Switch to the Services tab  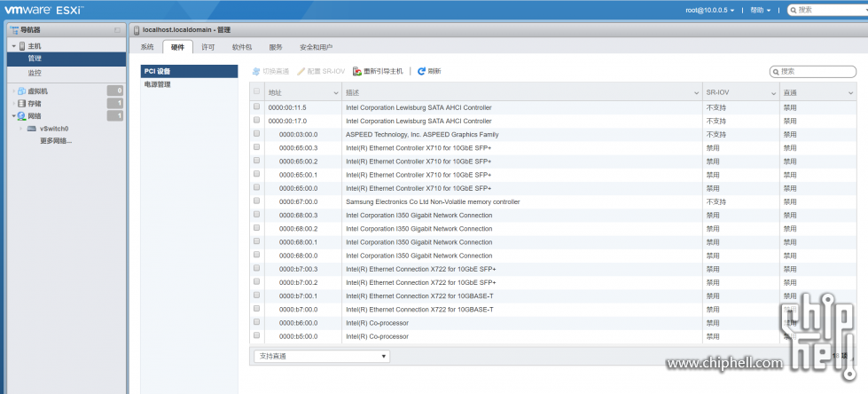tap(276, 47)
